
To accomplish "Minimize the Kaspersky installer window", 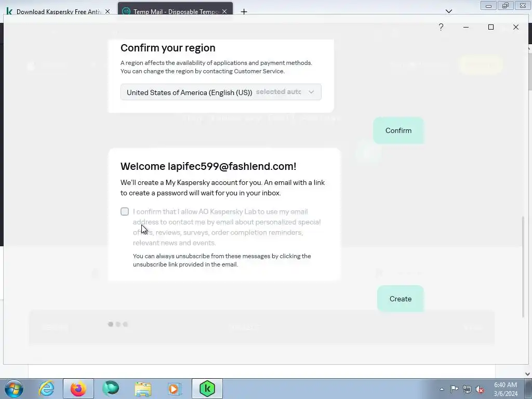I will point(466,27).
